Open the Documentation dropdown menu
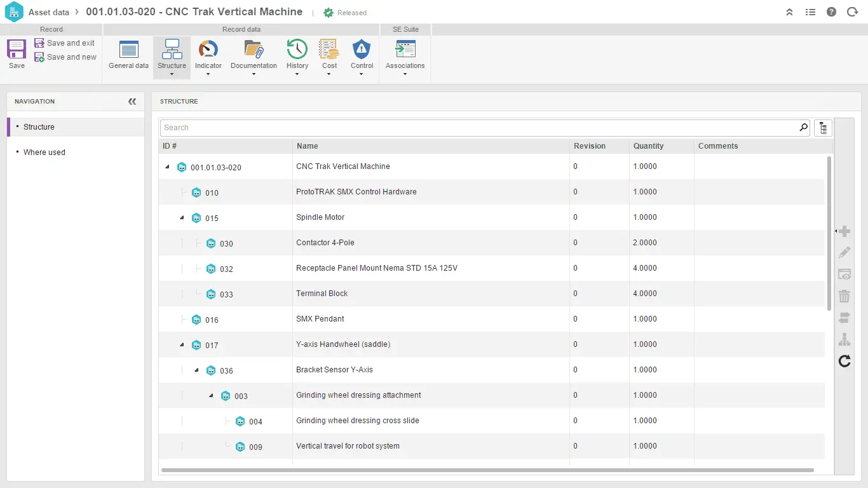Image resolution: width=868 pixels, height=488 pixels. pyautogui.click(x=254, y=74)
